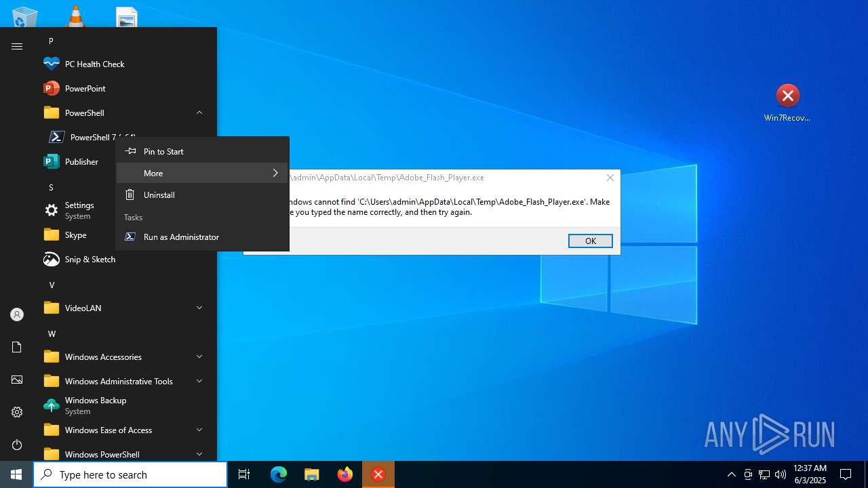868x488 pixels.
Task: Open clock and date flyout
Action: coord(810,474)
